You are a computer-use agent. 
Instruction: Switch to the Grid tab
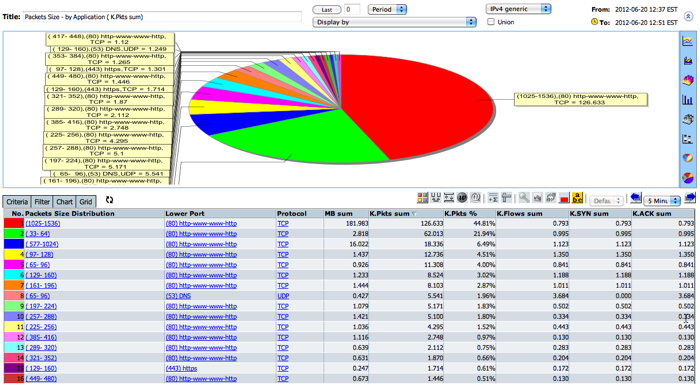[86, 202]
